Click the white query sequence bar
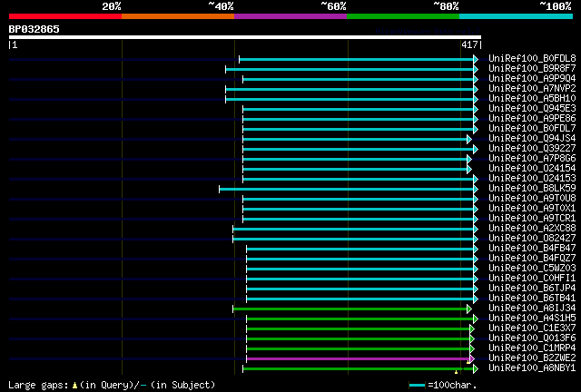 245,37
